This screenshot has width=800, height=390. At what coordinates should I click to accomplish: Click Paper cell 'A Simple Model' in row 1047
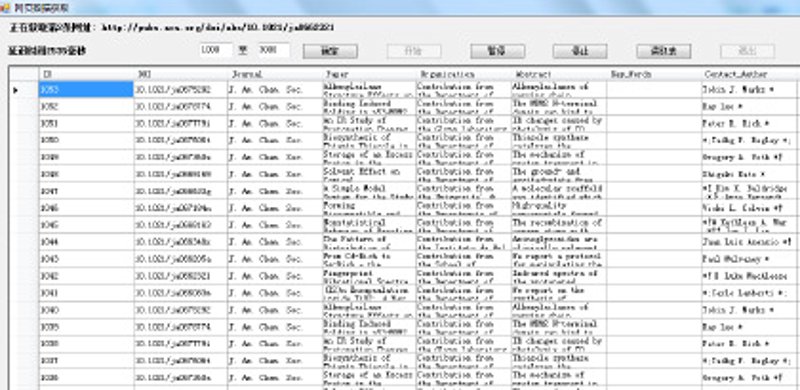[x=369, y=191]
